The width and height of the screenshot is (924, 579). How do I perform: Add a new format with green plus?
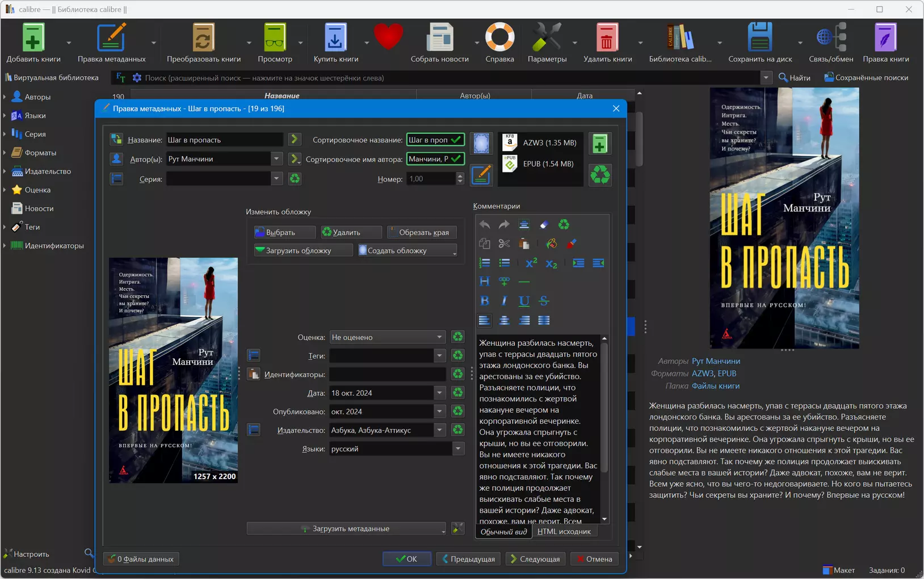click(x=599, y=144)
